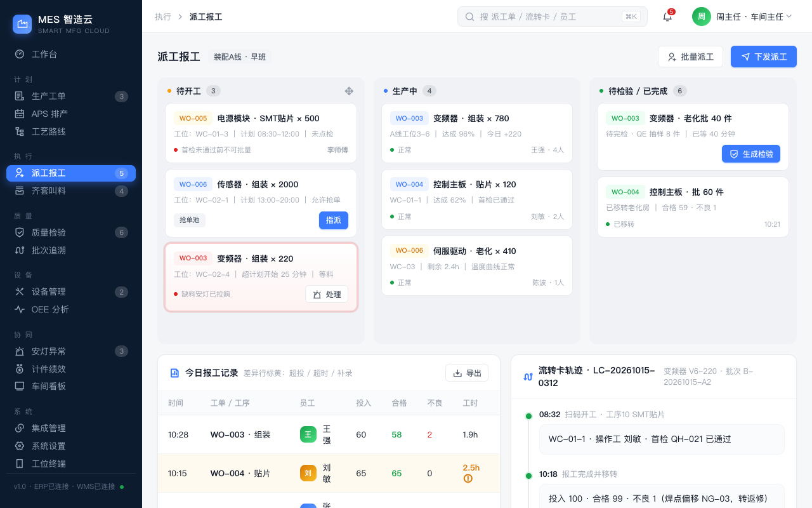
Task: Open 安灯异常 alarm icon in sidebar
Action: tap(20, 351)
